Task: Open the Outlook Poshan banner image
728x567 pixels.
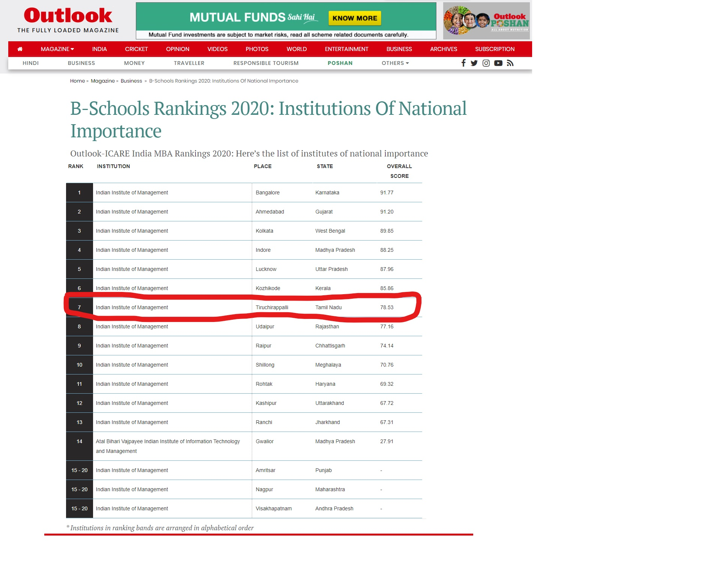Action: click(486, 21)
